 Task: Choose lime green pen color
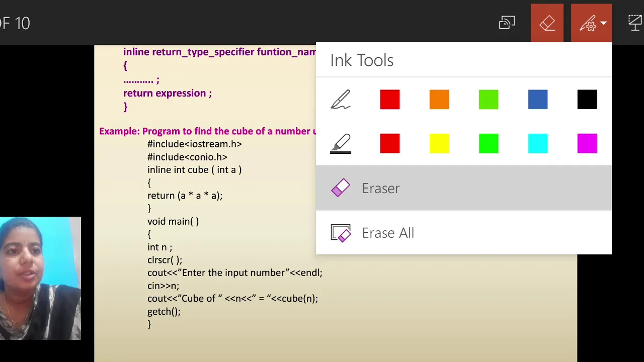click(489, 100)
